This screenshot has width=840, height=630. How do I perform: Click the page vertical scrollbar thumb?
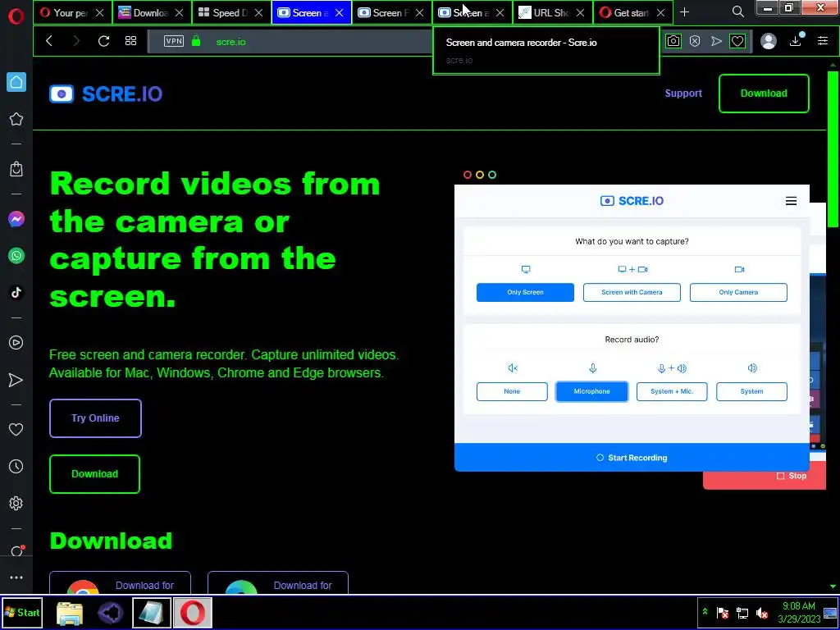[833, 148]
